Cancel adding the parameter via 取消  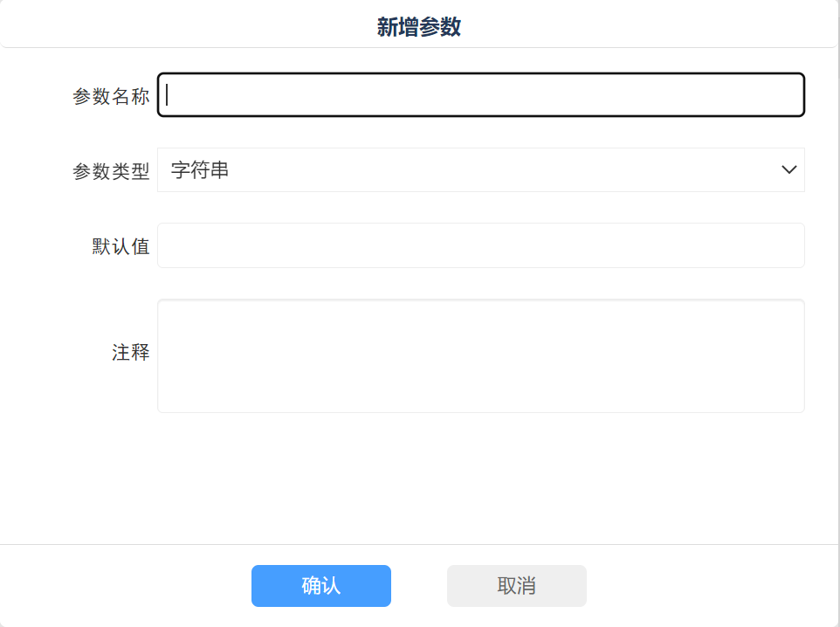click(516, 586)
